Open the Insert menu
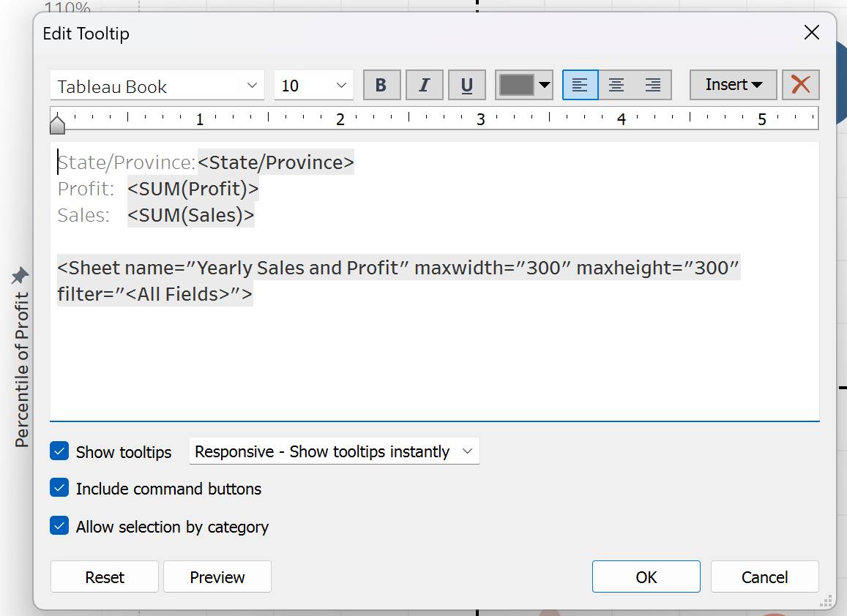Screen dimensions: 847x616 [x=734, y=85]
